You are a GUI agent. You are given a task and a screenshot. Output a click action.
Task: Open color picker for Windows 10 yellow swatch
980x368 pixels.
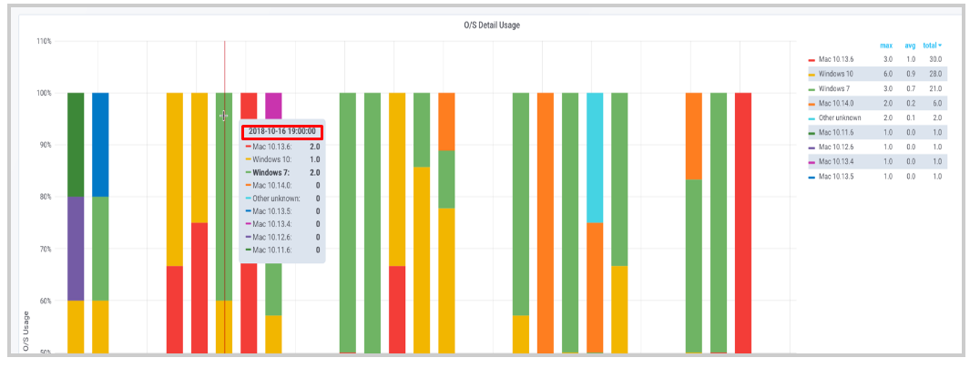tap(812, 74)
